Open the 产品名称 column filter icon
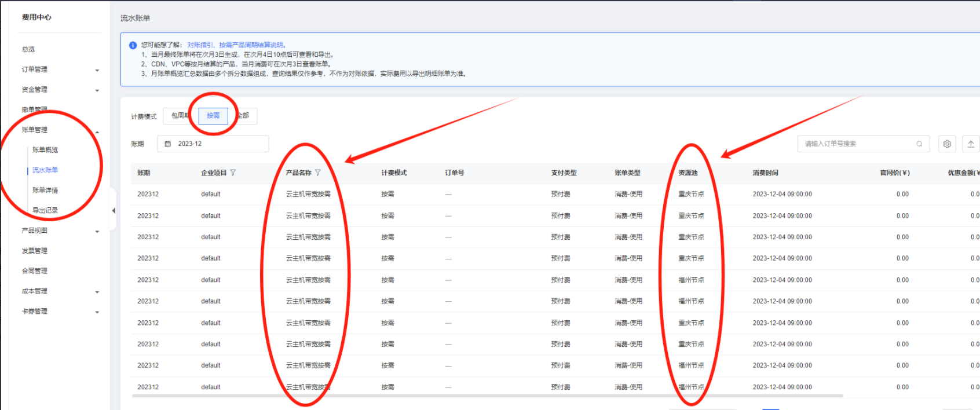Image resolution: width=980 pixels, height=410 pixels. pyautogui.click(x=317, y=173)
